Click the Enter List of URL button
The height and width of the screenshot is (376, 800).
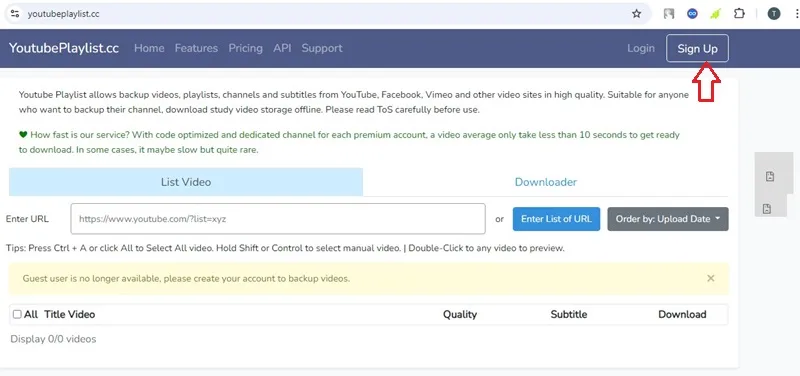click(x=556, y=219)
